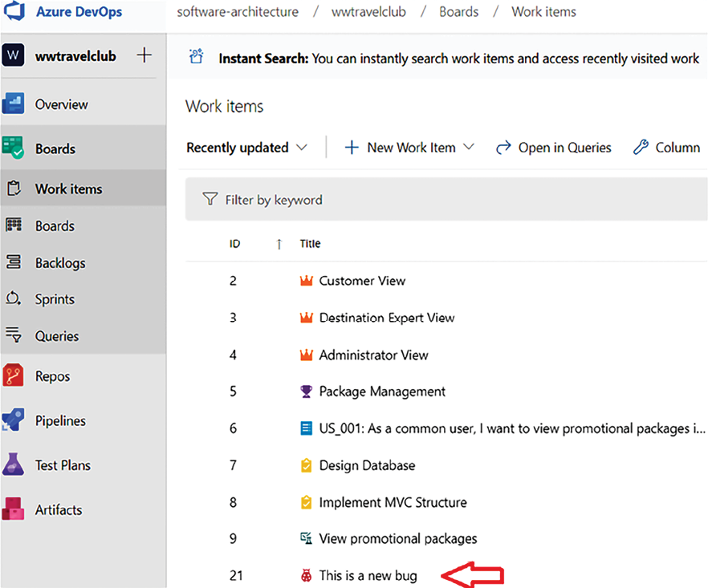Screen dimensions: 708x588
Task: Open the Customer View work item
Action: coord(362,281)
